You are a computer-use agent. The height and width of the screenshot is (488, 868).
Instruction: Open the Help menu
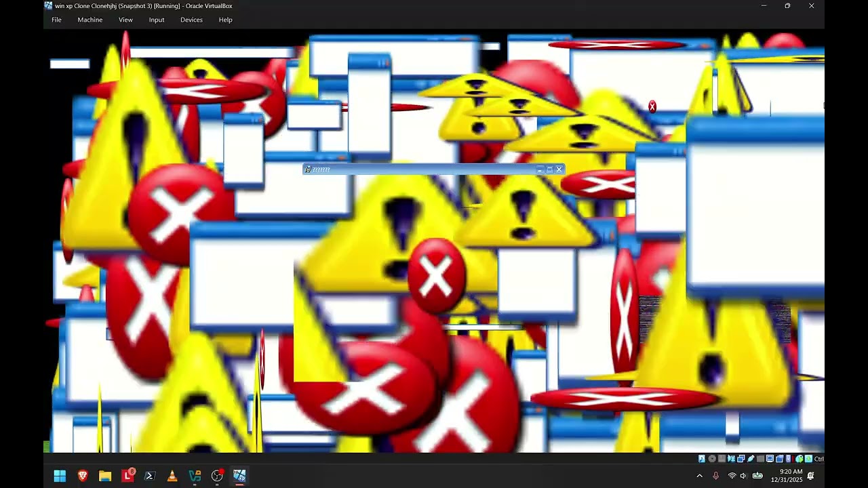[225, 20]
